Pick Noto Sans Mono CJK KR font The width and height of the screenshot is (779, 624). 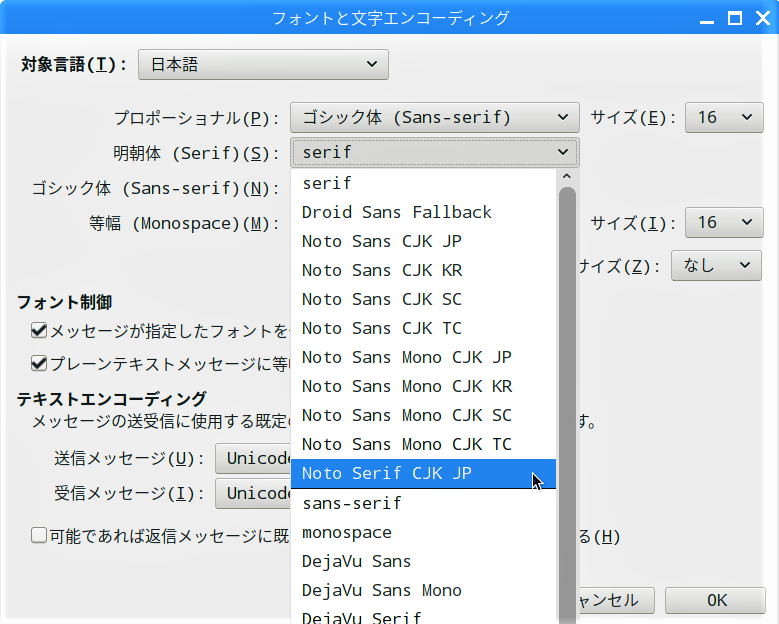tap(423, 386)
